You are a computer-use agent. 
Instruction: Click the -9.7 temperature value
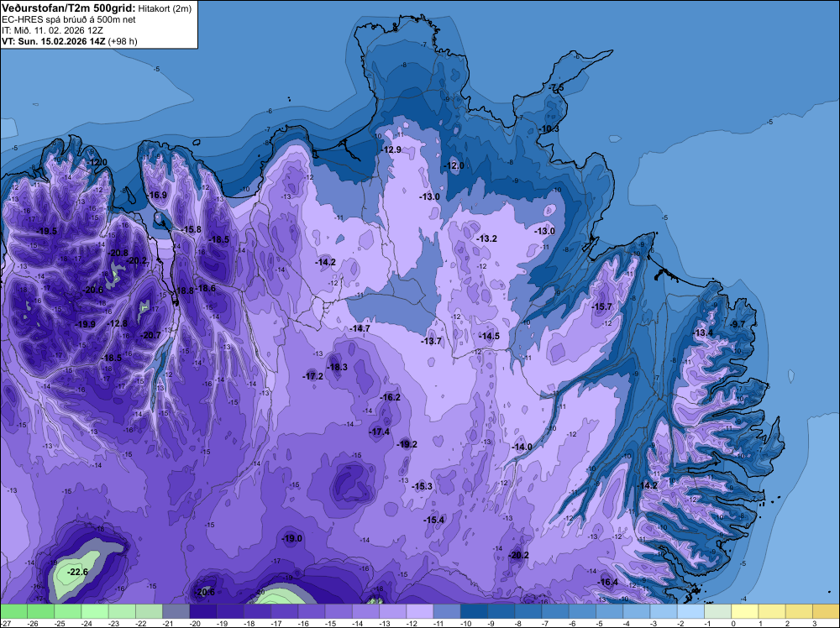(738, 324)
